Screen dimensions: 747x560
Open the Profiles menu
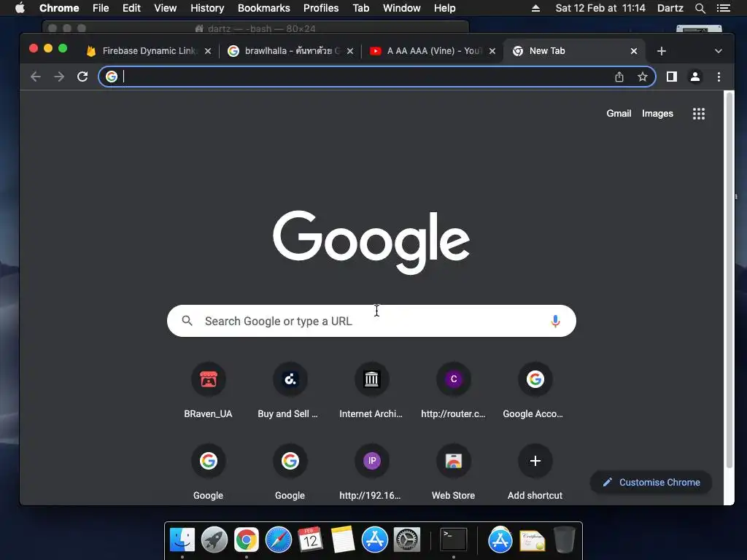pyautogui.click(x=321, y=8)
